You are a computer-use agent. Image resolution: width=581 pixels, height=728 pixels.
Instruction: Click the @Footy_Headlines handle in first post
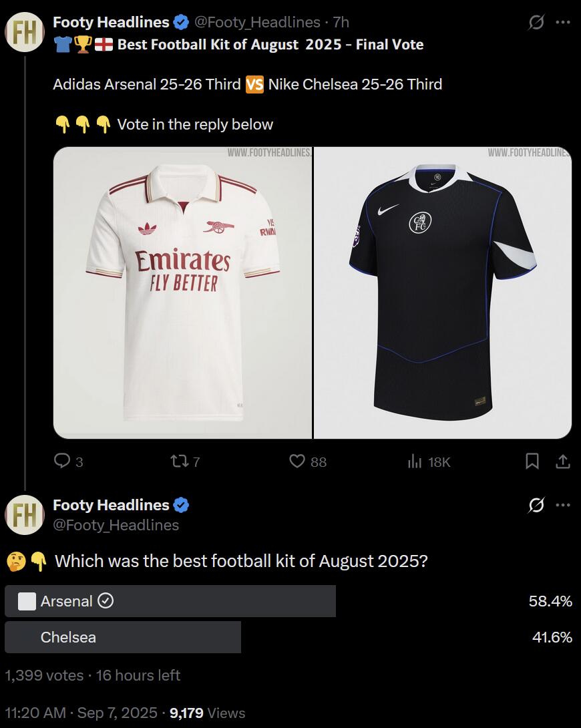point(257,23)
